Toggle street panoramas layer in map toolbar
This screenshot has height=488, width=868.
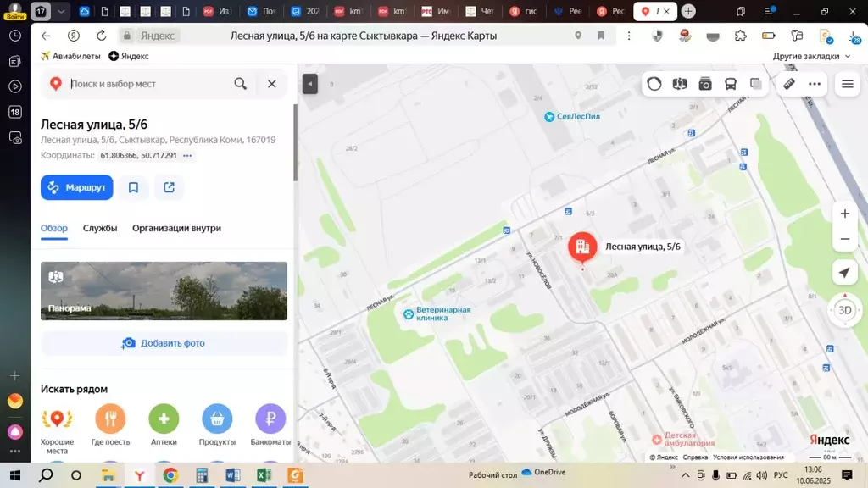(x=680, y=84)
